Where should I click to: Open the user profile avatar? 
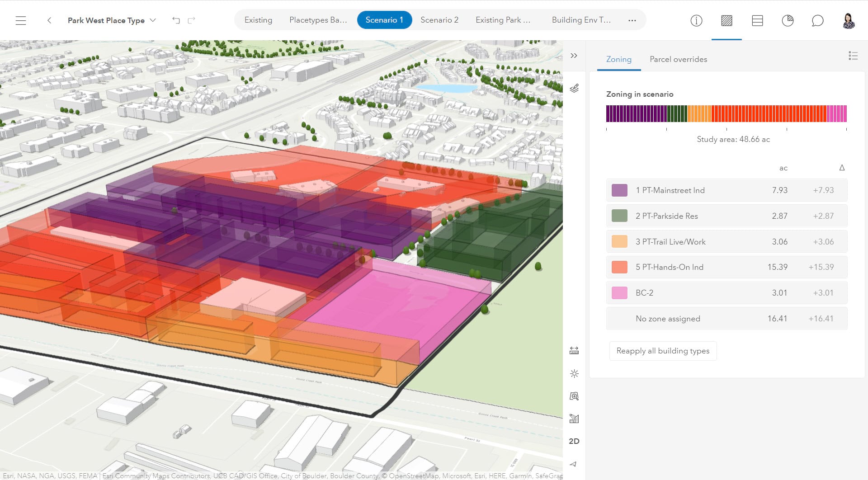click(x=849, y=21)
